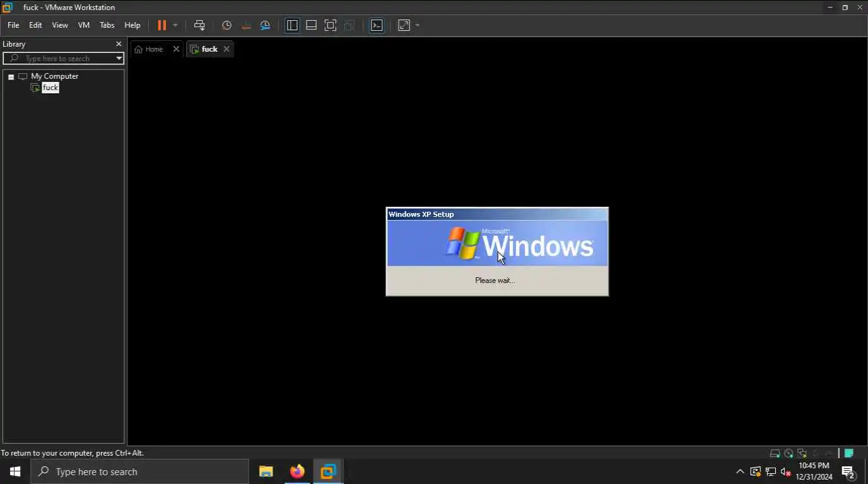Enter full screen mode icon
The width and height of the screenshot is (868, 484).
pos(330,25)
